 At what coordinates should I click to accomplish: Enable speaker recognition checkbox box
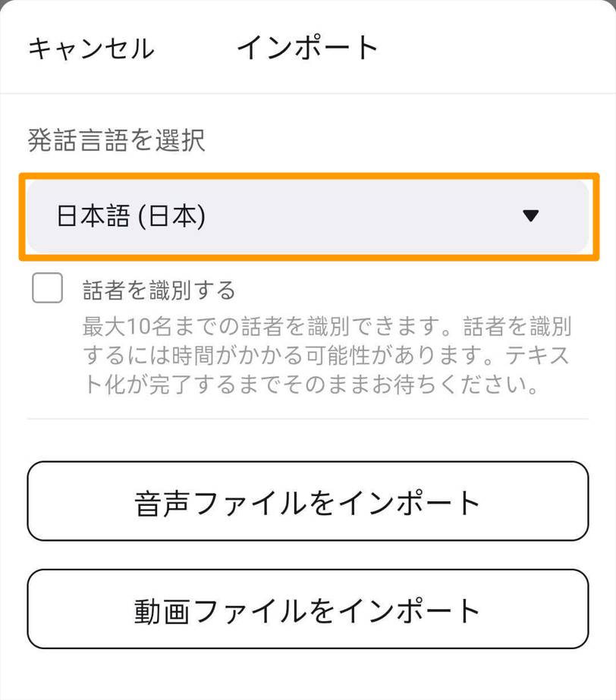47,288
